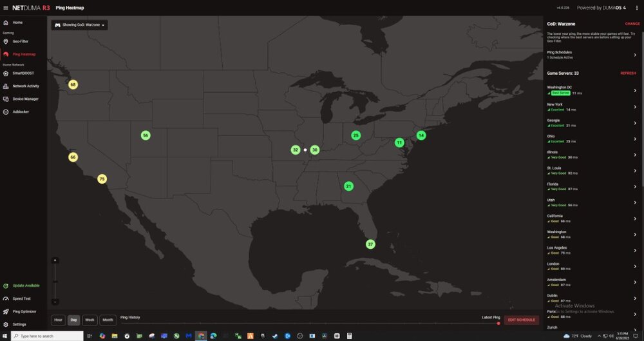The height and width of the screenshot is (341, 644).
Task: Switch ping history to Day
Action: pyautogui.click(x=73, y=320)
